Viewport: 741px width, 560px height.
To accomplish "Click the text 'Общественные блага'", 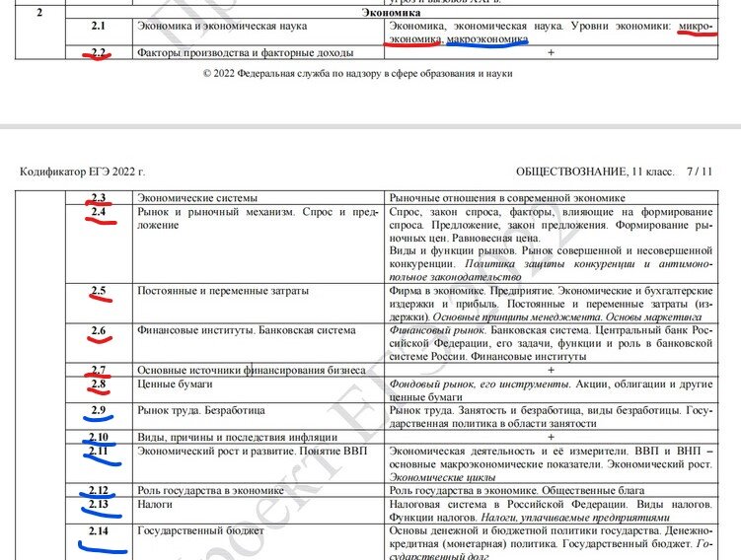I will click(x=593, y=491).
